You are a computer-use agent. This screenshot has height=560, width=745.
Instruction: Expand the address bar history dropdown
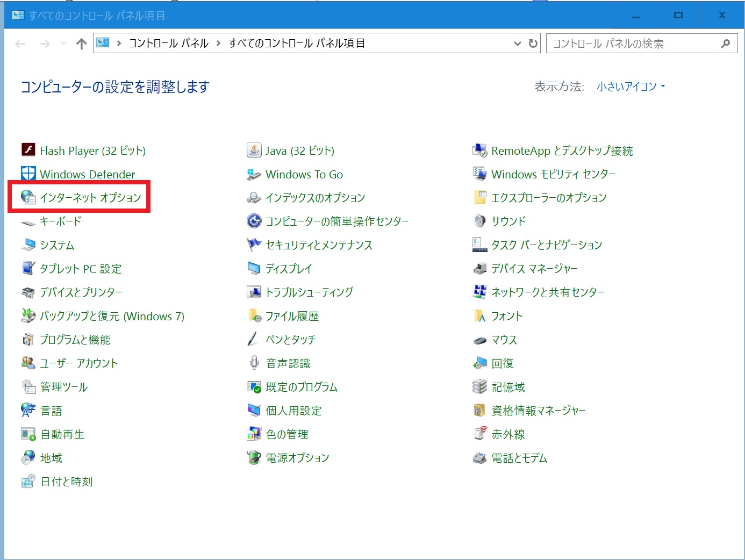[517, 44]
